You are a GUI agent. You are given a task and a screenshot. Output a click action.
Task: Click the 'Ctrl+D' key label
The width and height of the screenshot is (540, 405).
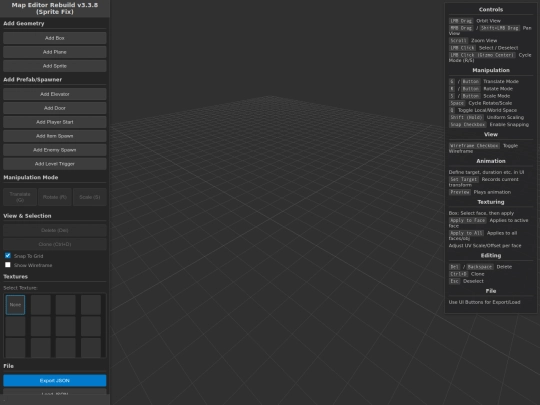(458, 274)
